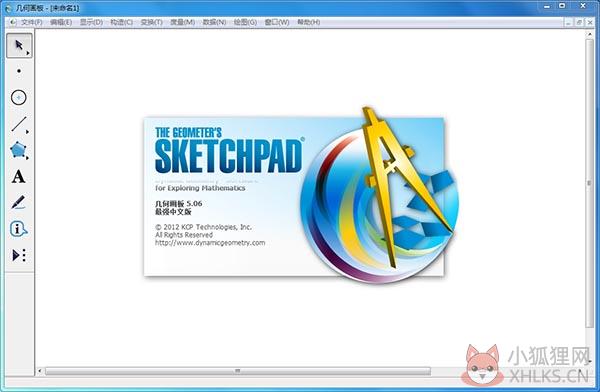Select the Point tool
This screenshot has height=392, width=600.
point(19,71)
